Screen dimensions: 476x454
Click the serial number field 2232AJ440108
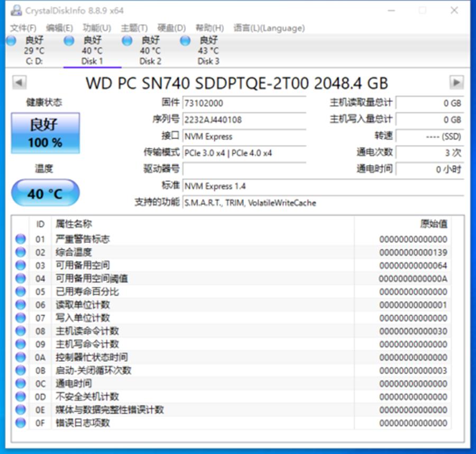pyautogui.click(x=243, y=120)
